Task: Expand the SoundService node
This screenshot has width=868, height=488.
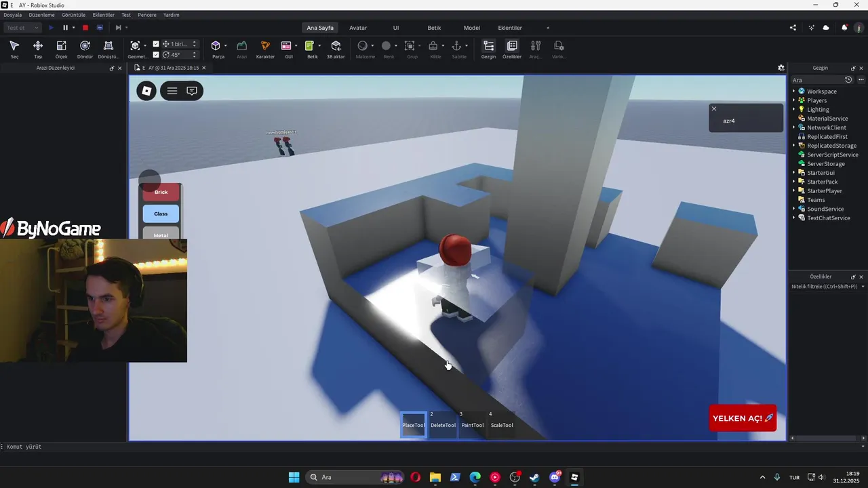Action: pos(794,209)
